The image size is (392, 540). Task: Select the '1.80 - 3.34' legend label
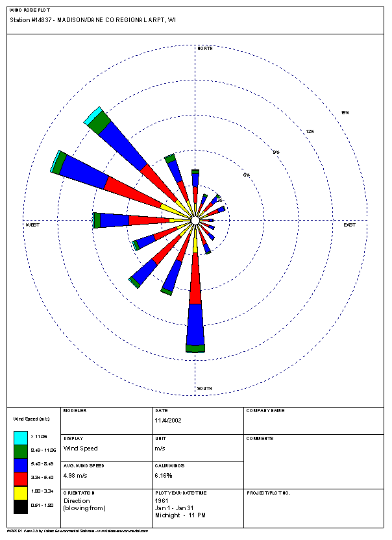click(x=42, y=491)
